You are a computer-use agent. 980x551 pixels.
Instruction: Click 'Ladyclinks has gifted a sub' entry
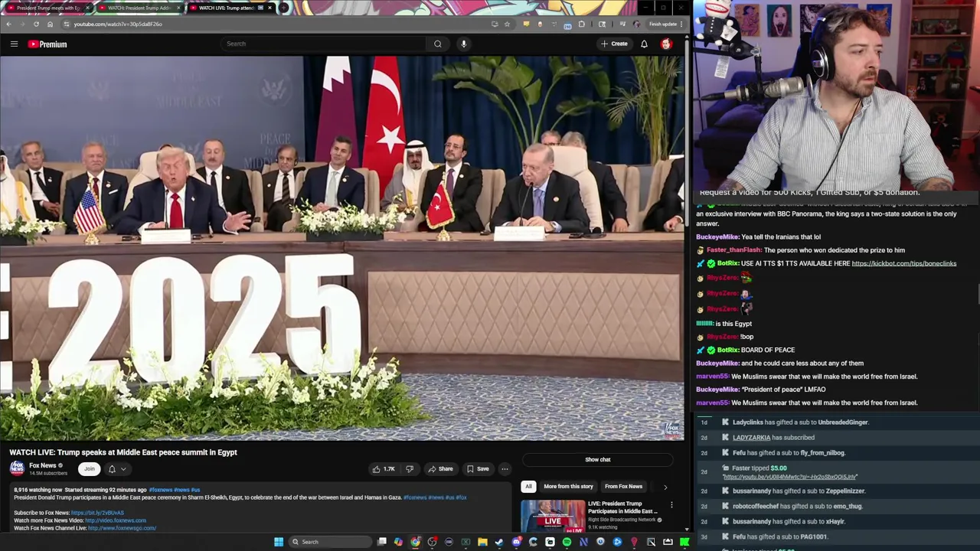(800, 422)
